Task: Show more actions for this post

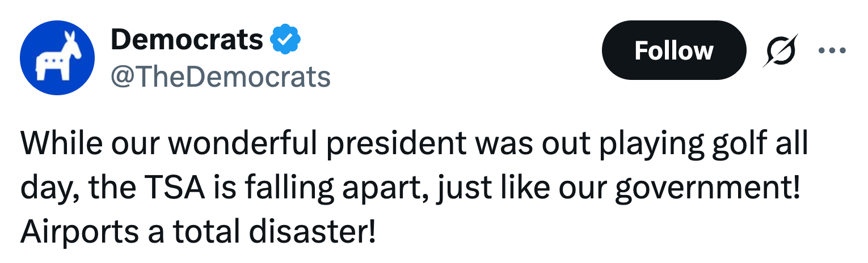Action: coord(832,50)
